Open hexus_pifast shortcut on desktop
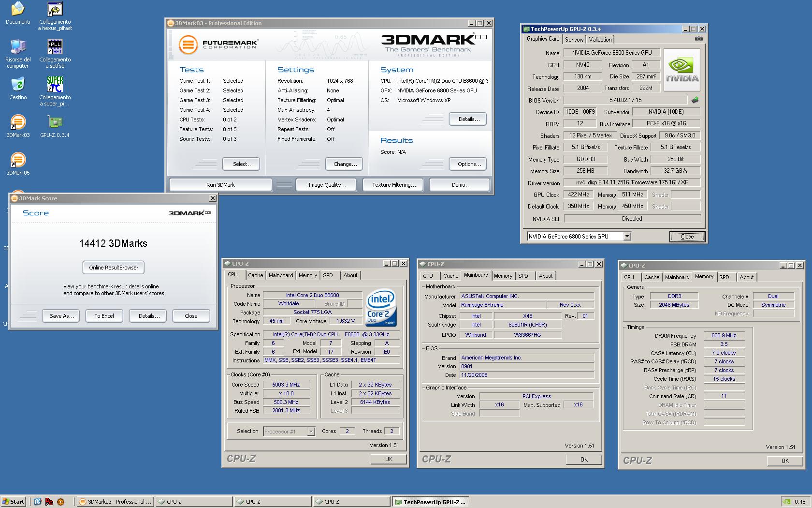The width and height of the screenshot is (812, 508). 55,9
